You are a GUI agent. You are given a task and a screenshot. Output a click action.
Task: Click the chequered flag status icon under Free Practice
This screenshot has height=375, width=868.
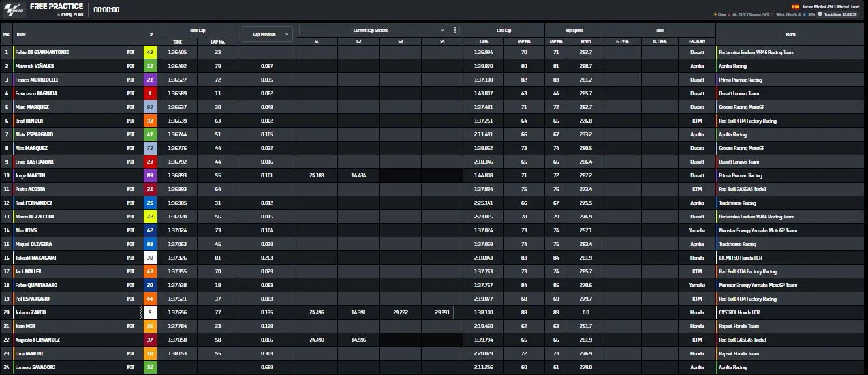59,14
